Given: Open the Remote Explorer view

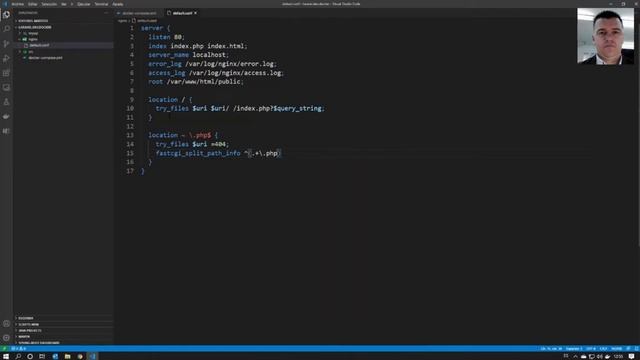Looking at the screenshot, I should (6, 87).
